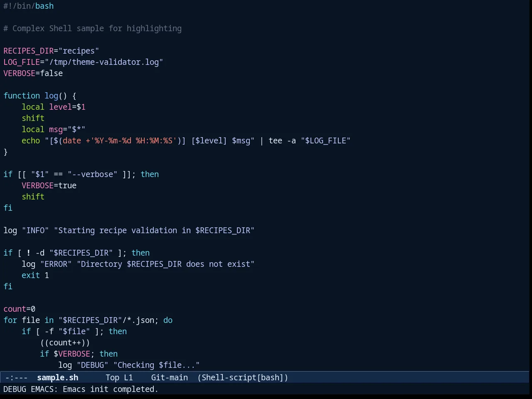Toggle the buffer modified status dashes

(17, 377)
